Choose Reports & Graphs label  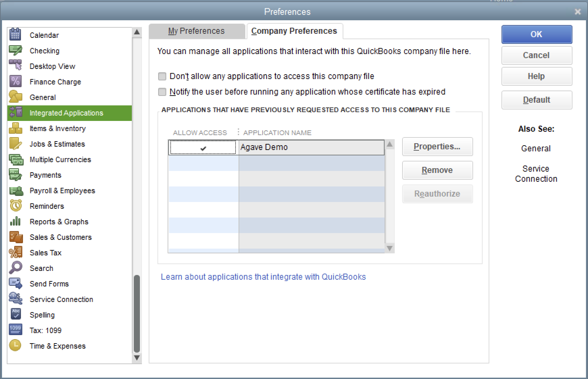click(59, 222)
